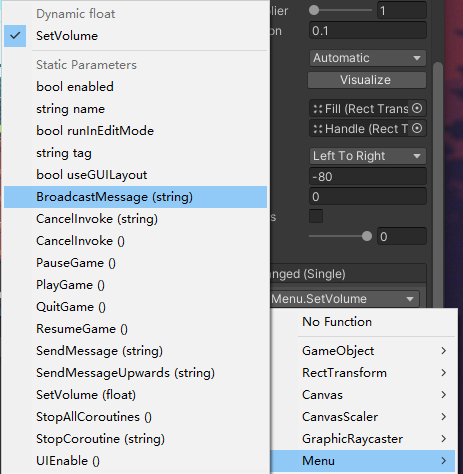Open Canvas submenu
The height and width of the screenshot is (474, 463).
pos(363,395)
